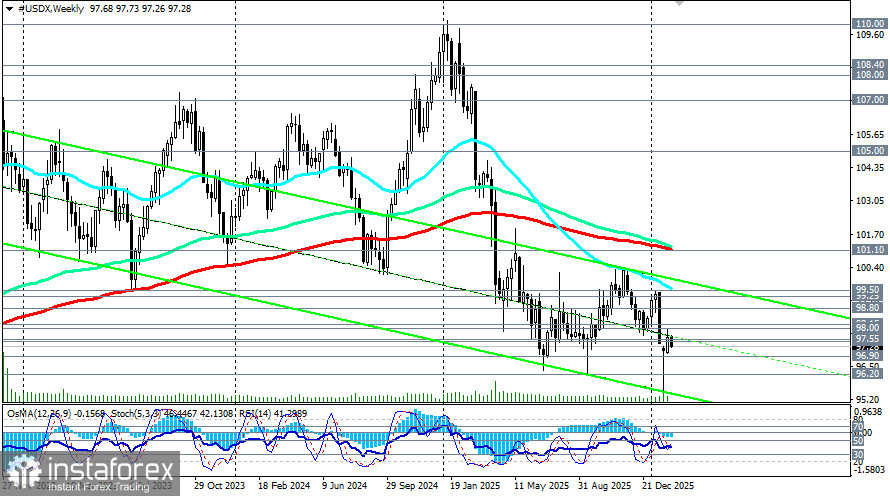Select the 105.00 price level label
Viewport: 890px width, 496px height.
[x=870, y=151]
